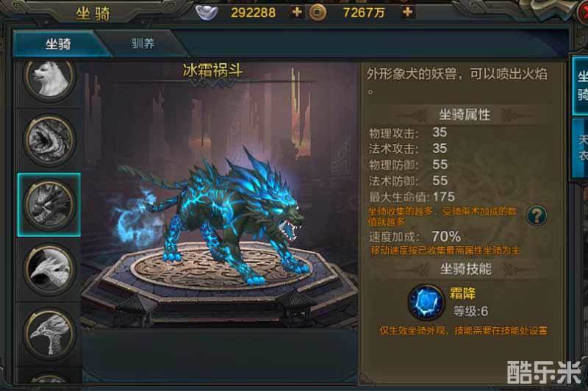Select the roaring beast mount portrait
The height and width of the screenshot is (391, 588).
point(49,140)
